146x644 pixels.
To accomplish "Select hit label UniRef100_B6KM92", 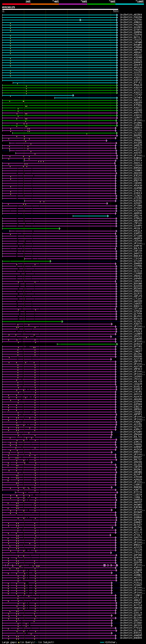I will tap(131, 135).
